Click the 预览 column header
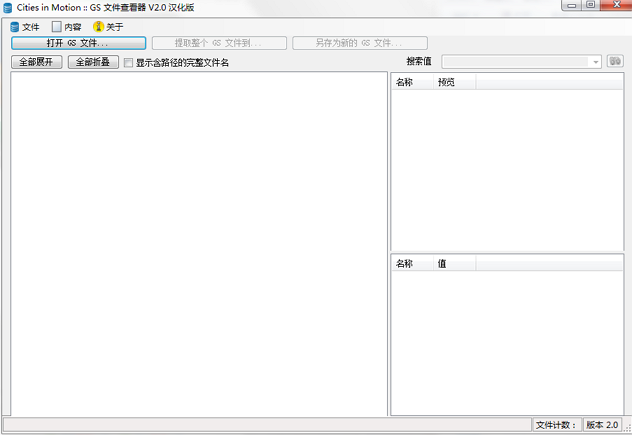The height and width of the screenshot is (435, 632). pyautogui.click(x=454, y=82)
